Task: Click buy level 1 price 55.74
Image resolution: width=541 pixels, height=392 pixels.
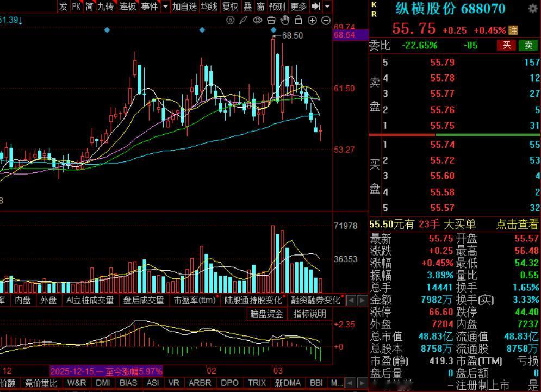Action: [x=443, y=145]
